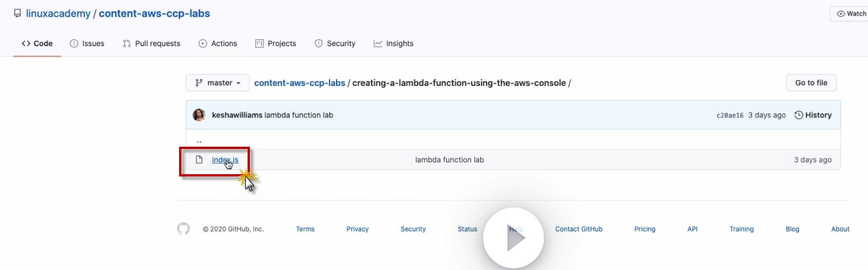Open commit hash c20ae16
The height and width of the screenshot is (270, 868).
[729, 116]
